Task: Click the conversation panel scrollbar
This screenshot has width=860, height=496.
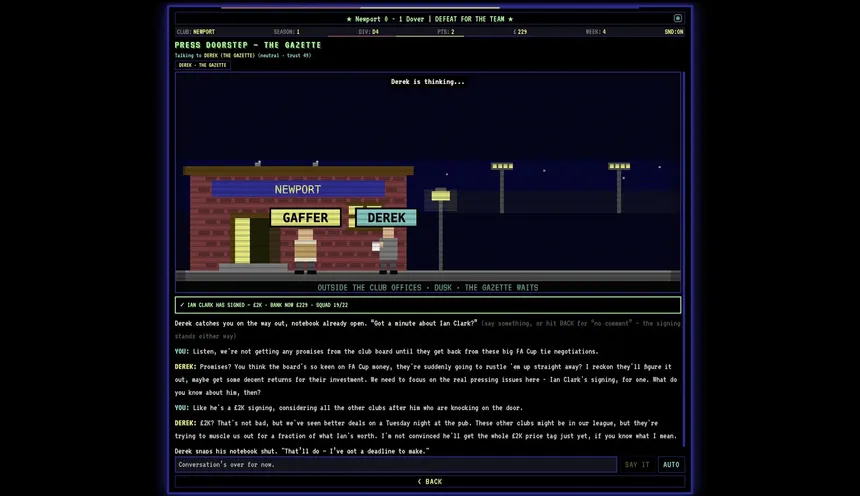Action: pyautogui.click(x=683, y=259)
